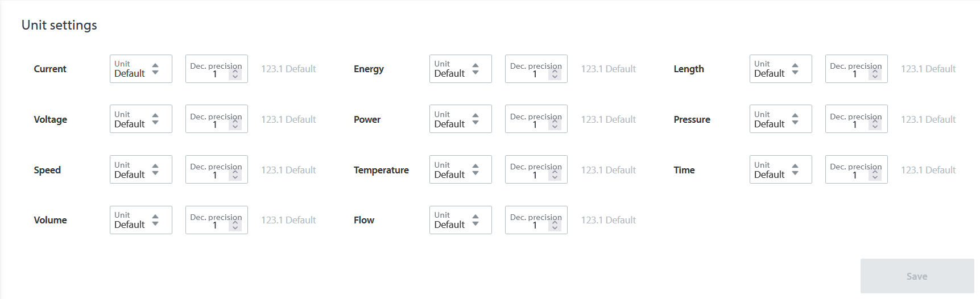980x299 pixels.
Task: Click the Temperature decimal precision stepper arrows
Action: (555, 175)
